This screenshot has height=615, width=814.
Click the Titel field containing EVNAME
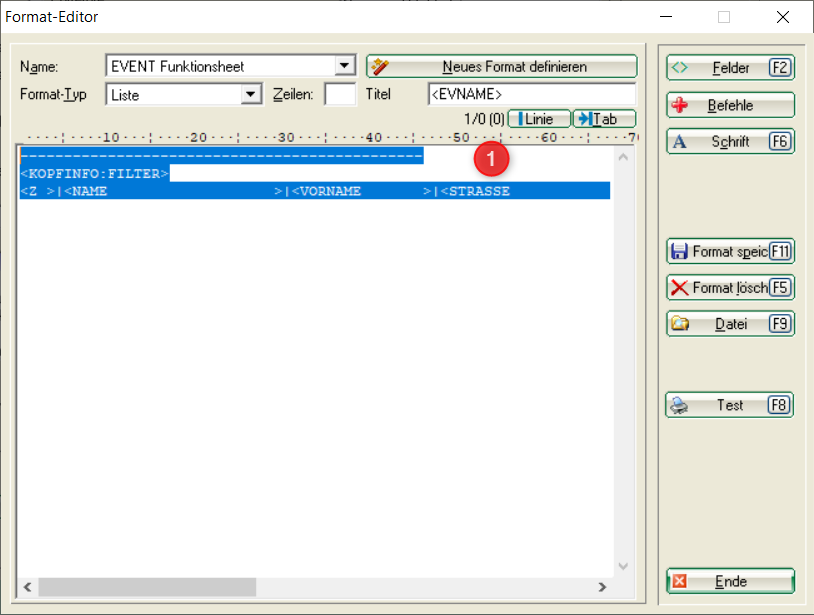pyautogui.click(x=530, y=95)
